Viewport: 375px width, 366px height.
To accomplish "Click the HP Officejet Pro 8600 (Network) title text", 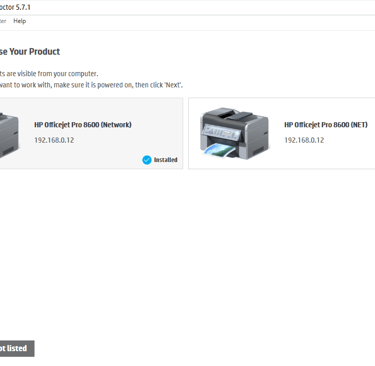I will 83,125.
